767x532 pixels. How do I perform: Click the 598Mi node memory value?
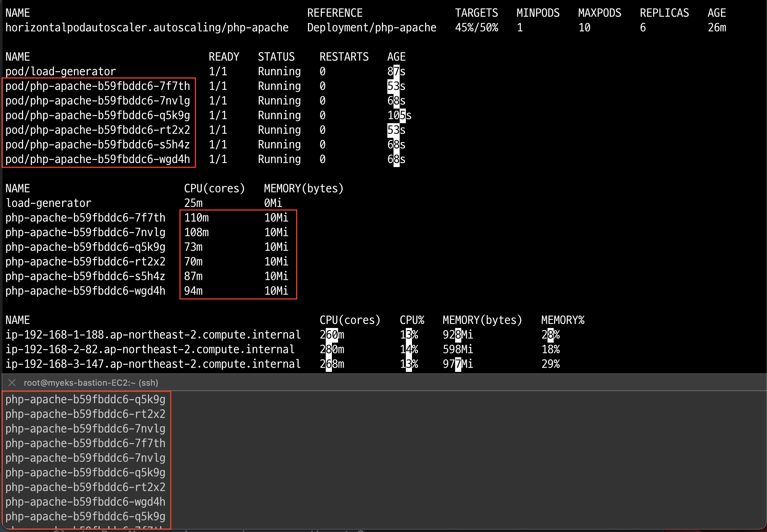(458, 350)
